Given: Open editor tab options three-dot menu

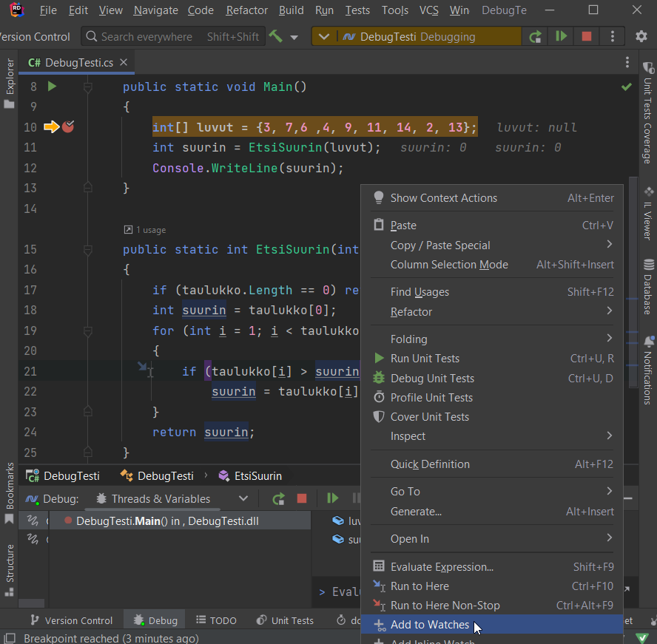Looking at the screenshot, I should tap(627, 63).
